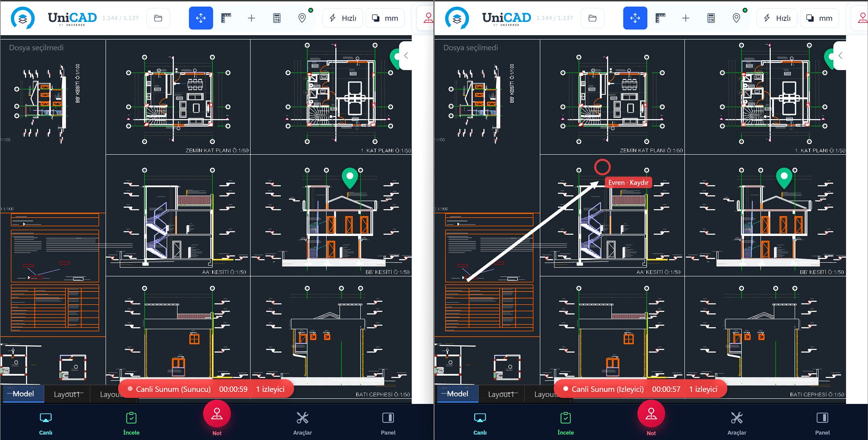This screenshot has width=868, height=440.
Task: Click location pin tool in right window toolbar
Action: tap(736, 18)
